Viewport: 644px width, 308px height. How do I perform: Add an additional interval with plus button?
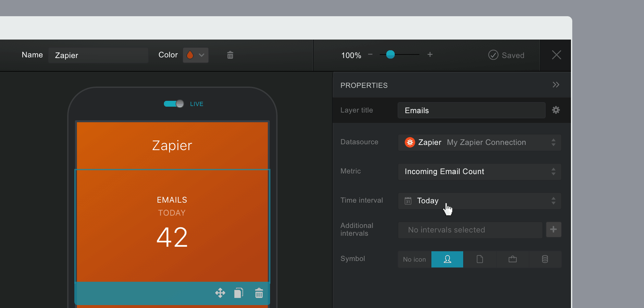[553, 230]
